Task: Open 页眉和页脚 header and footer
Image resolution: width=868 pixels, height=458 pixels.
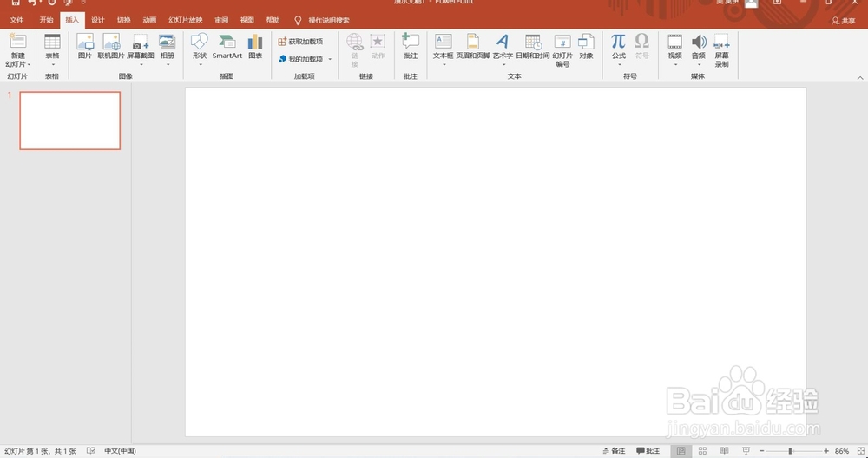Action: point(473,47)
